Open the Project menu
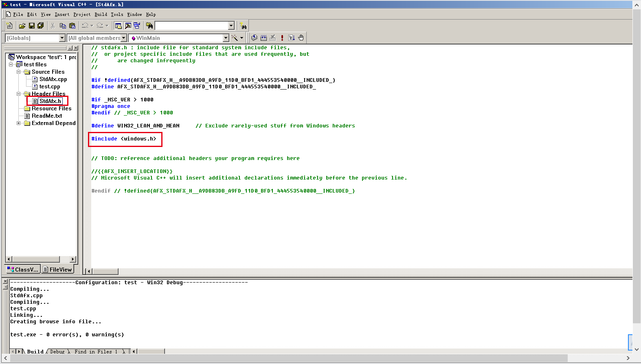Viewport: 641px width, 364px height. (82, 14)
